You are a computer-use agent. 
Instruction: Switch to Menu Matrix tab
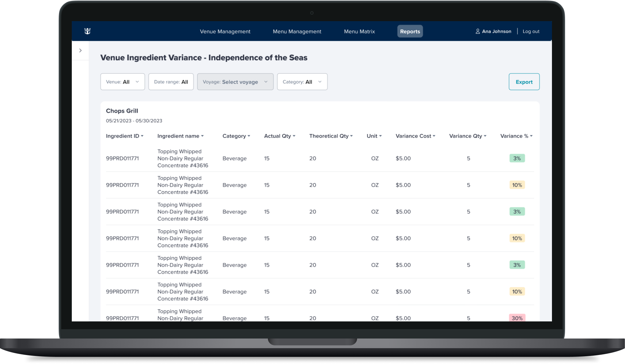(x=359, y=31)
